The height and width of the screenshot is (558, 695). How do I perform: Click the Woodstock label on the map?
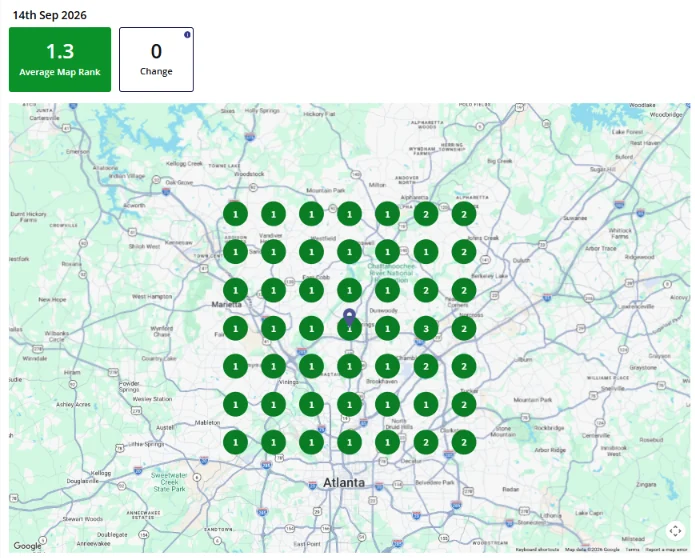pyautogui.click(x=249, y=174)
